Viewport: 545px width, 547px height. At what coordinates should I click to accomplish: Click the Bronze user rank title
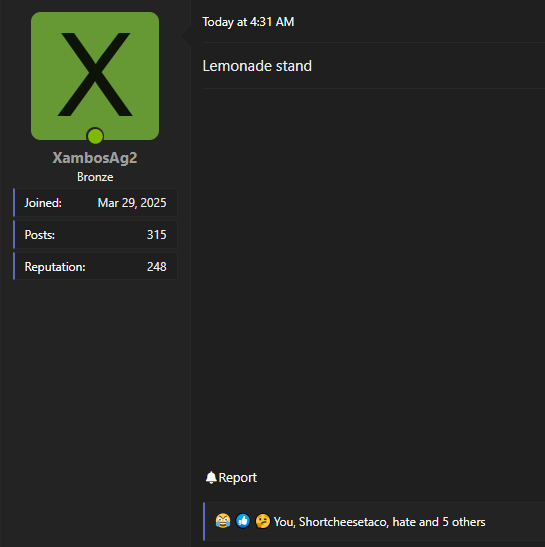coord(95,177)
